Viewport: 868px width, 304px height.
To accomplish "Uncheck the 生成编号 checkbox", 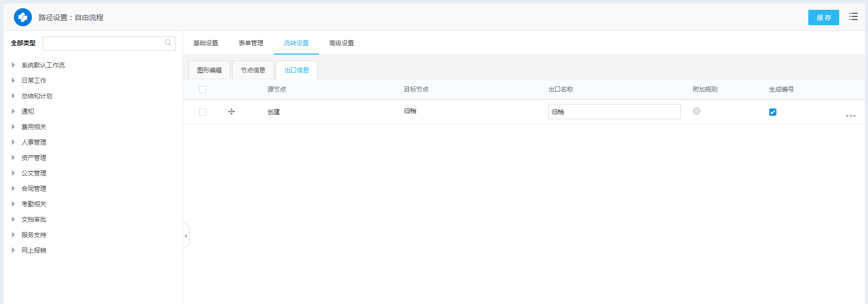I will coord(772,112).
